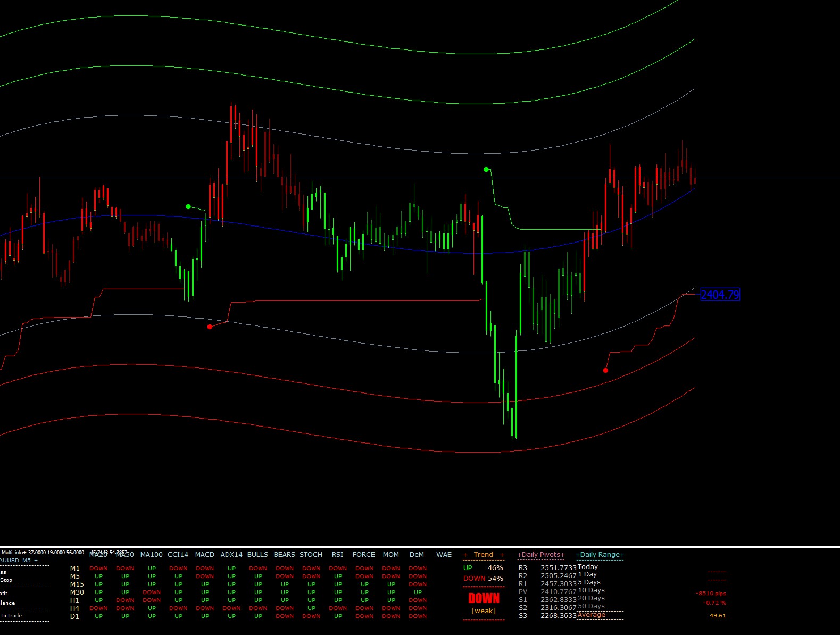Click the S2 pivot value 2316.3067
The width and height of the screenshot is (840, 635).
tap(559, 608)
